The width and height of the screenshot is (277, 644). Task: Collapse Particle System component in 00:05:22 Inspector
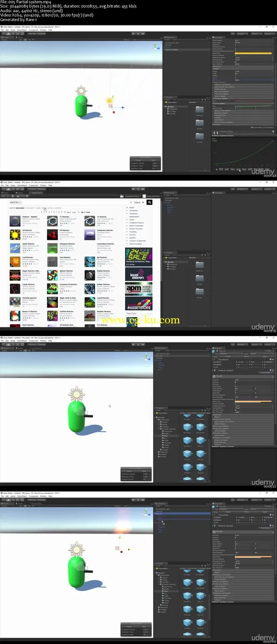point(213,371)
